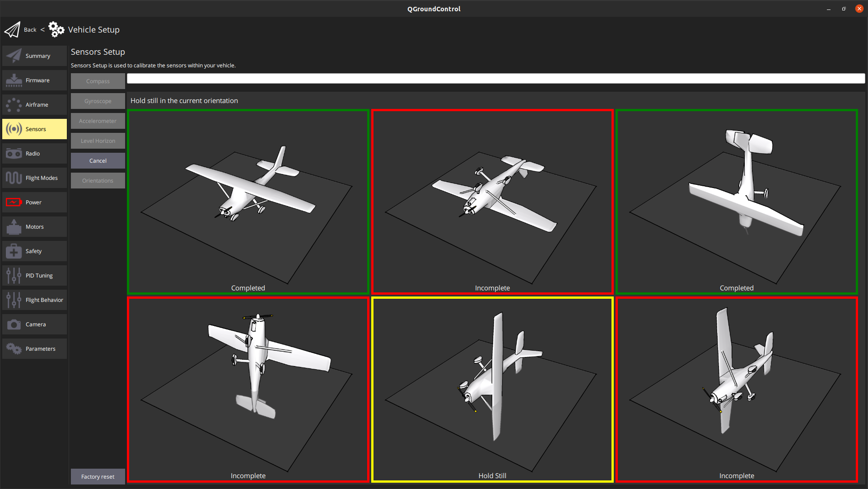
Task: Click the Sensors signal icon
Action: click(x=14, y=129)
